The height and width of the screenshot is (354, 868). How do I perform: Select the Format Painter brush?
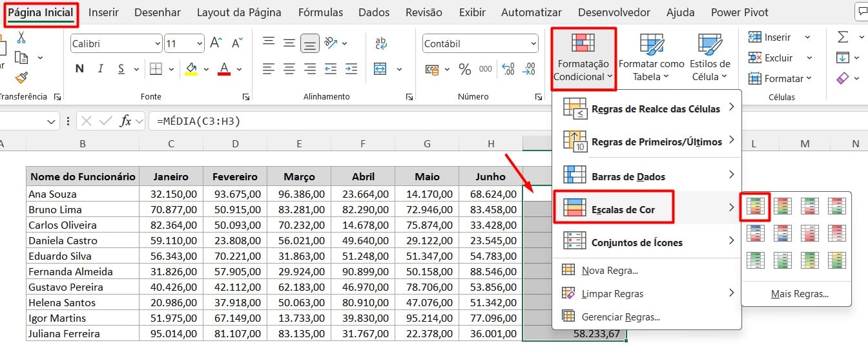tap(21, 78)
